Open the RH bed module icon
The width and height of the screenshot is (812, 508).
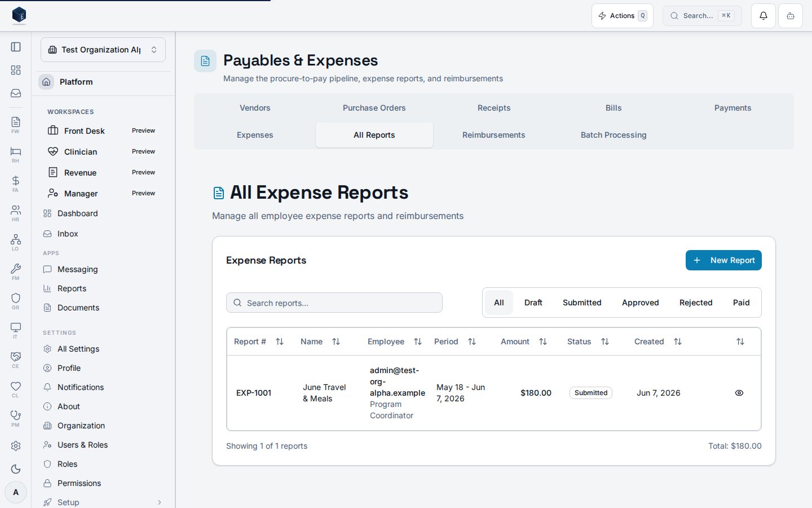[16, 154]
